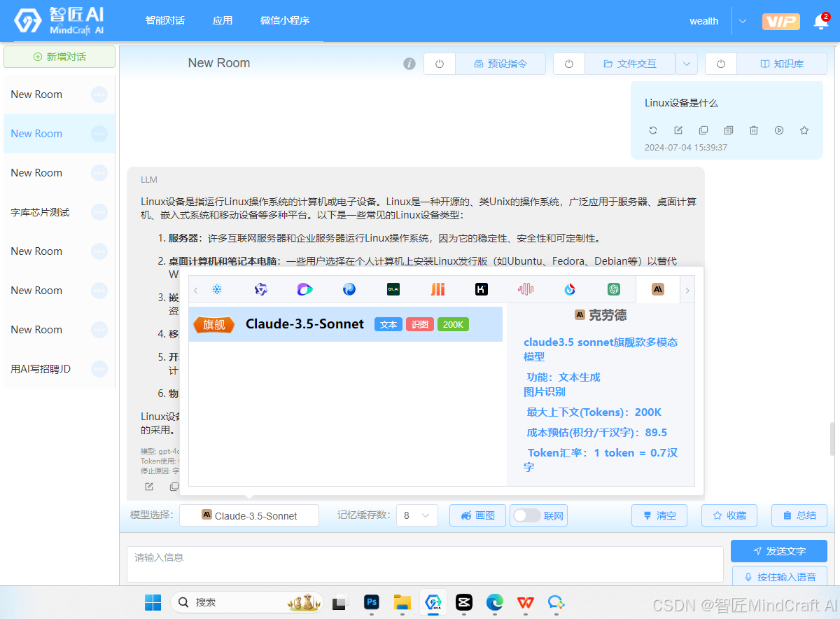
Task: Open the snowflake-logo model provider tab
Action: click(217, 289)
